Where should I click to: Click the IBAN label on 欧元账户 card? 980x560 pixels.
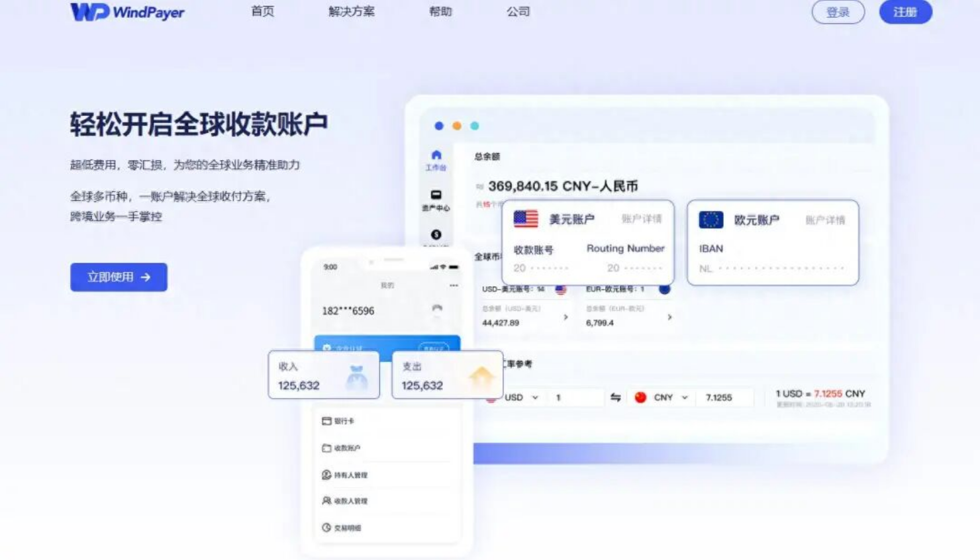(711, 249)
